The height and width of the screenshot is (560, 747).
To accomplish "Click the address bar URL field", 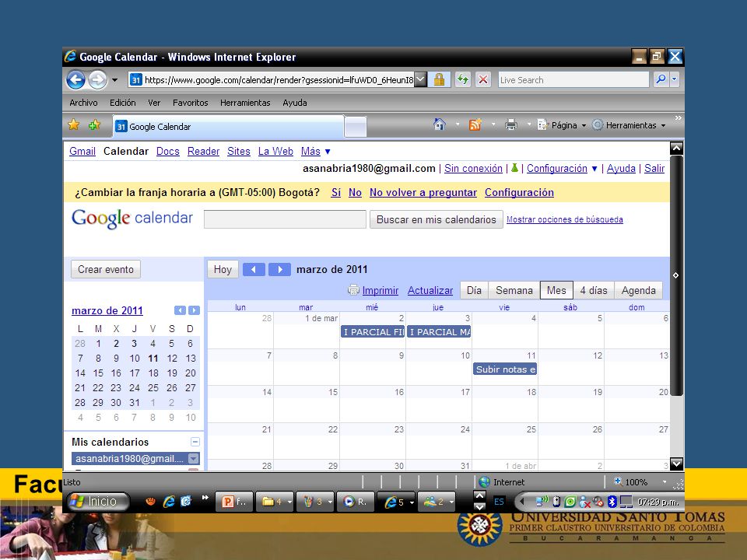I will [x=279, y=80].
